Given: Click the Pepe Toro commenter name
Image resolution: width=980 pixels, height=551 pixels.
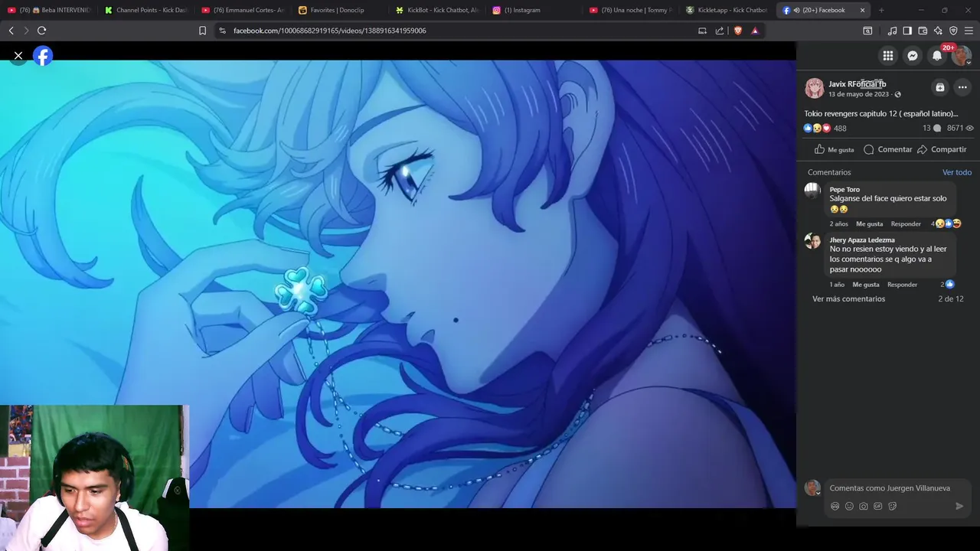Looking at the screenshot, I should click(x=844, y=189).
